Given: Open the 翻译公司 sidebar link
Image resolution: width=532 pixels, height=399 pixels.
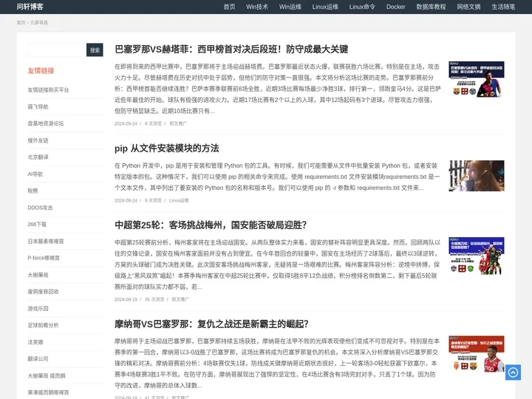Looking at the screenshot, I should coord(38,358).
